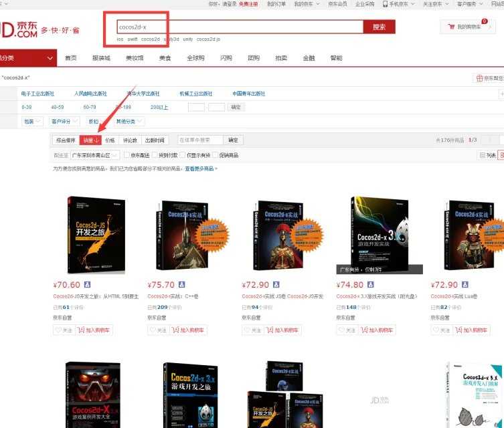Screen dimensions: 504x428
Task: Add Cocos2d-JS开发之旅 to cart
Action: [94, 330]
